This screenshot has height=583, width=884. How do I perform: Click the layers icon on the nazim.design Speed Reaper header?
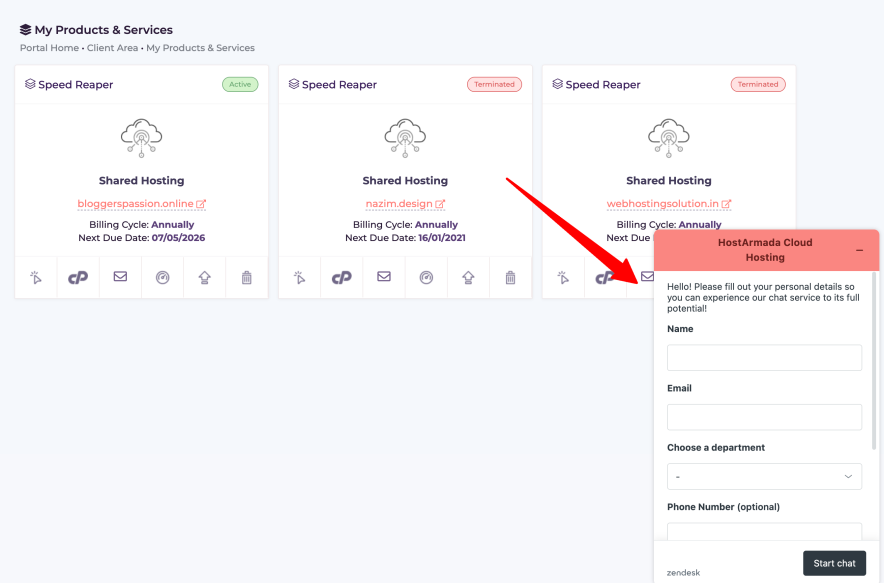(x=294, y=84)
